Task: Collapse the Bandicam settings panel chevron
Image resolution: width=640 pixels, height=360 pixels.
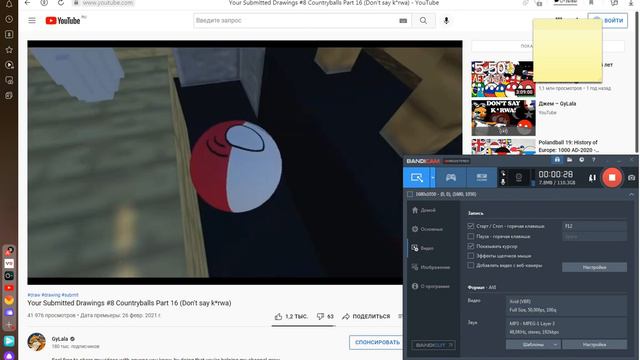Action: point(631,195)
